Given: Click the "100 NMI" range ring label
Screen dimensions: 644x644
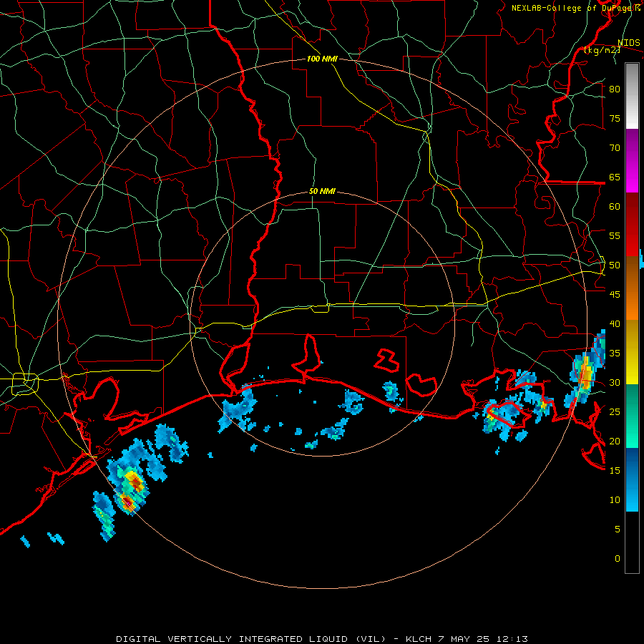Looking at the screenshot, I should click(322, 59).
